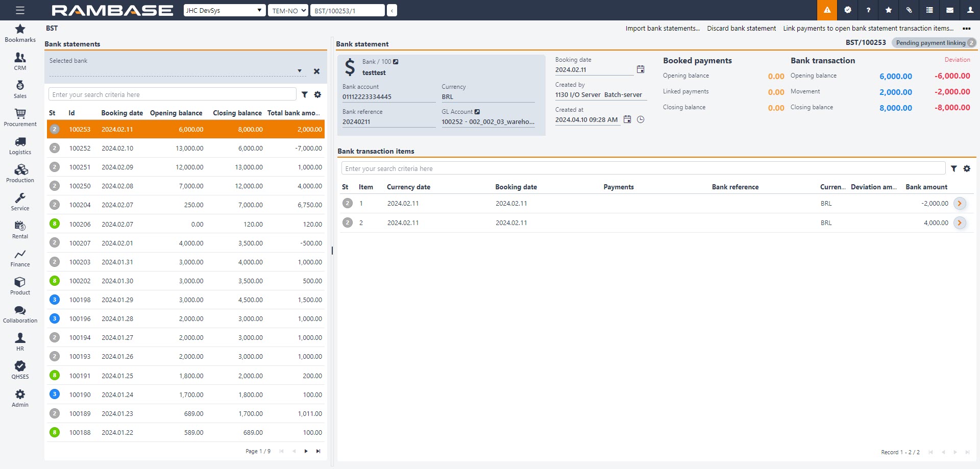Viewport: 980px width, 469px height.
Task: Open the JHC DevSys company dropdown
Action: (x=224, y=10)
